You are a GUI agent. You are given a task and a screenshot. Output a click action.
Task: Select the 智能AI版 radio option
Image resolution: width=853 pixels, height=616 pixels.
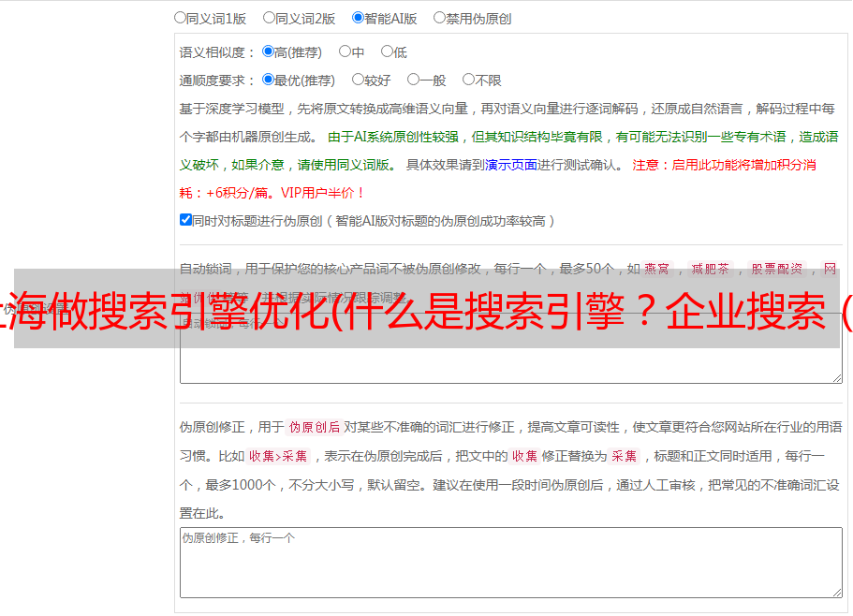(x=358, y=18)
